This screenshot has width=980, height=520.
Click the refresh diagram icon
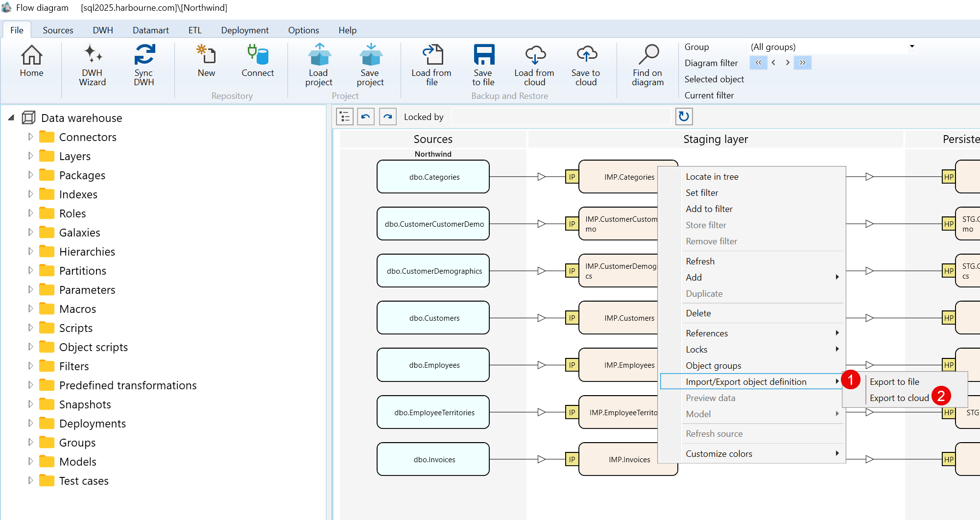tap(684, 117)
